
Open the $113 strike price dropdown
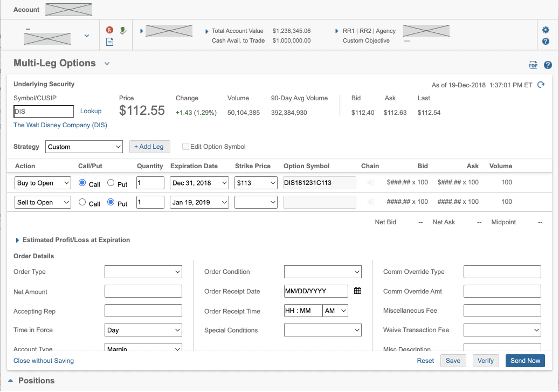point(256,183)
